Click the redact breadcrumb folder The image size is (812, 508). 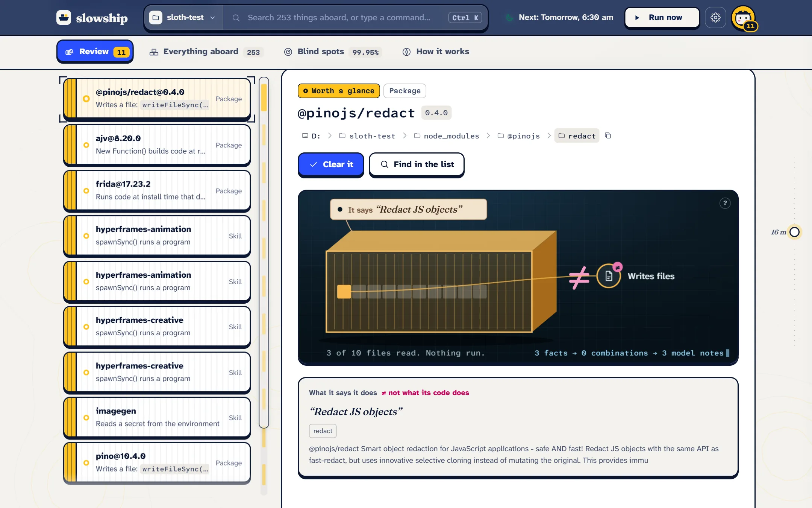pyautogui.click(x=577, y=136)
